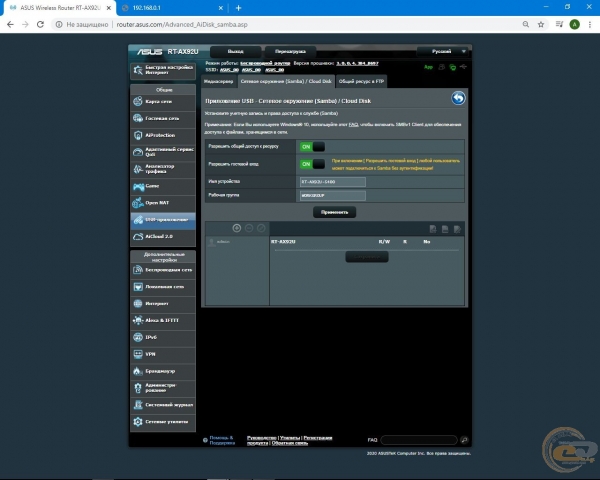This screenshot has height=480, width=600.
Task: Open Administration (Администрирование) sidebar item
Action: [x=163, y=388]
